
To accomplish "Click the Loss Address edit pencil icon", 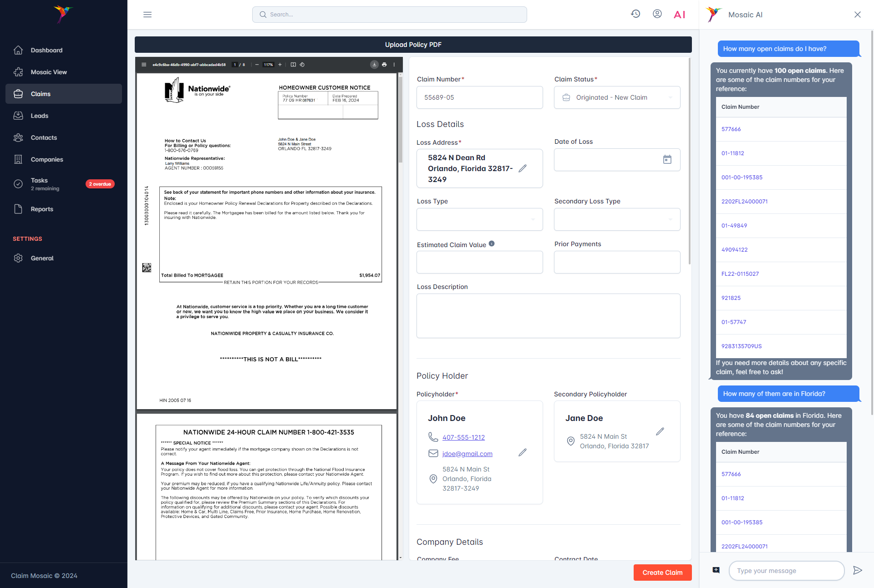I will (x=522, y=169).
